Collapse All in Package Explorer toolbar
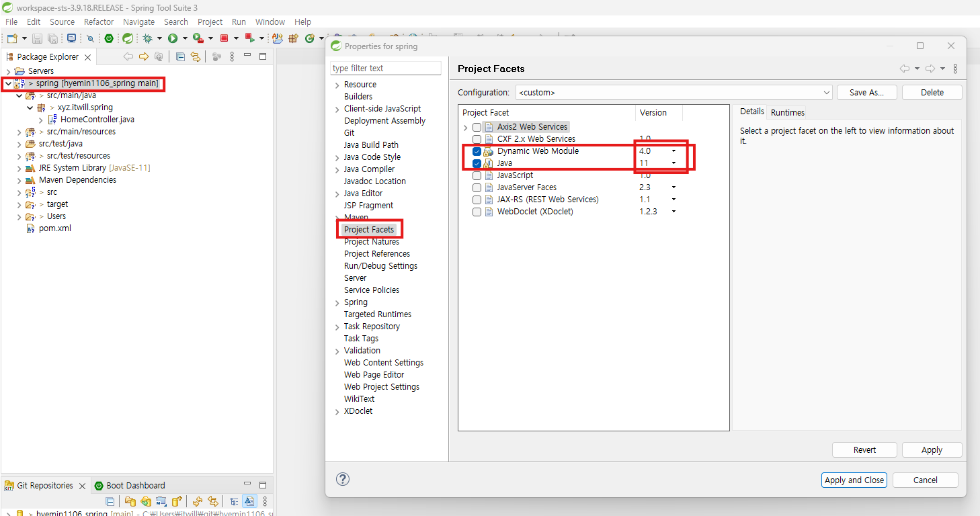Viewport: 980px width, 516px height. [x=180, y=57]
